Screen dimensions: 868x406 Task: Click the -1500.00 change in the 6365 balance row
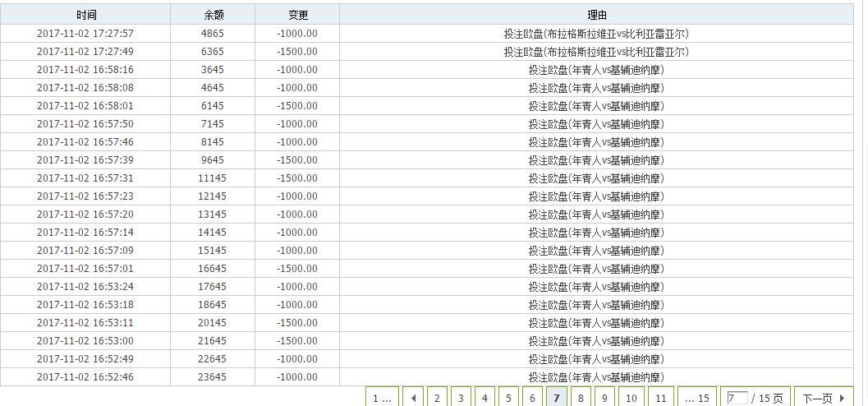coord(297,52)
